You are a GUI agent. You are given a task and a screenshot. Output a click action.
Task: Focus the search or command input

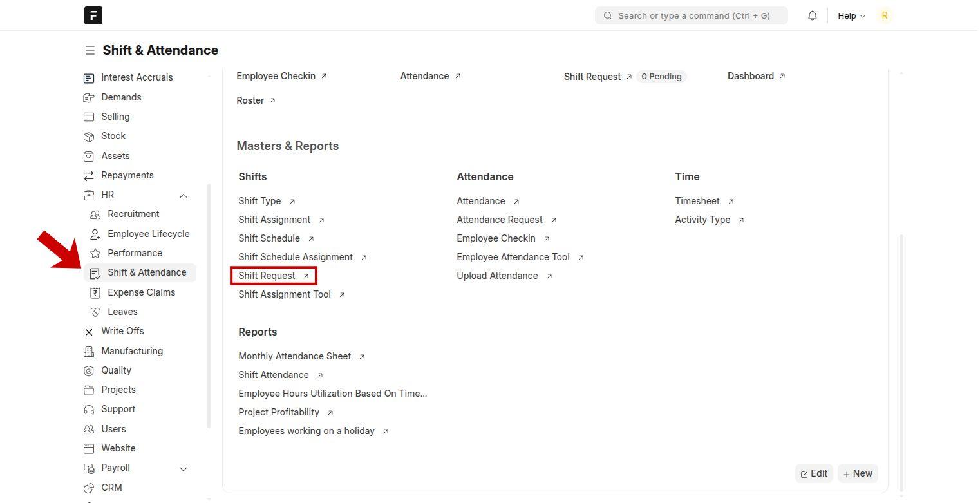pyautogui.click(x=692, y=15)
